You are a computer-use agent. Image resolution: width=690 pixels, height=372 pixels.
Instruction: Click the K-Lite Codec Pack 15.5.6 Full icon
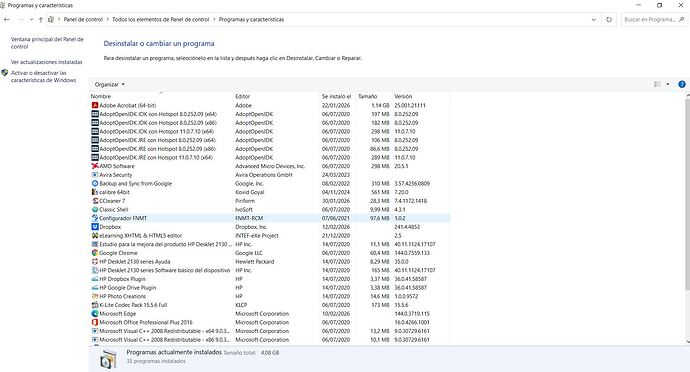tap(95, 305)
